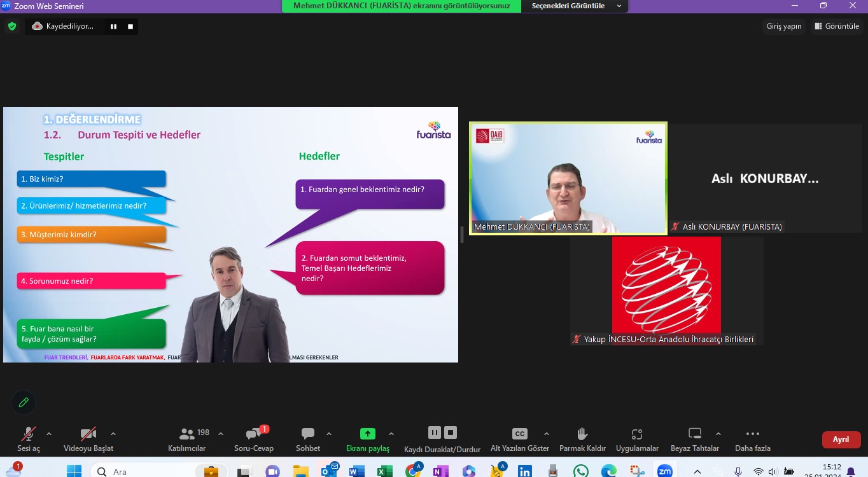The image size is (868, 477).
Task: Open Microsoft 365 Copilot taskbar icon
Action: 469,471
